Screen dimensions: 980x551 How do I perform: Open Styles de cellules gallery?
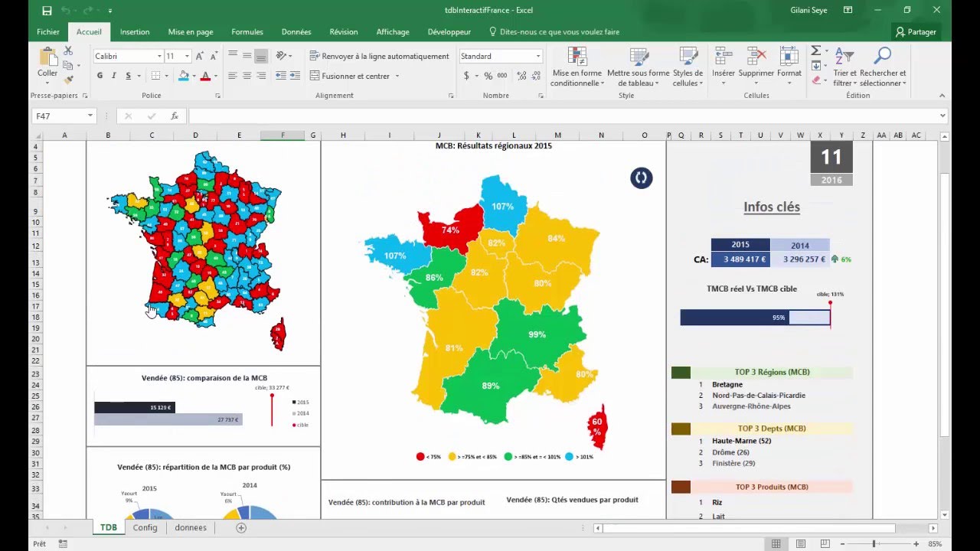tap(688, 67)
